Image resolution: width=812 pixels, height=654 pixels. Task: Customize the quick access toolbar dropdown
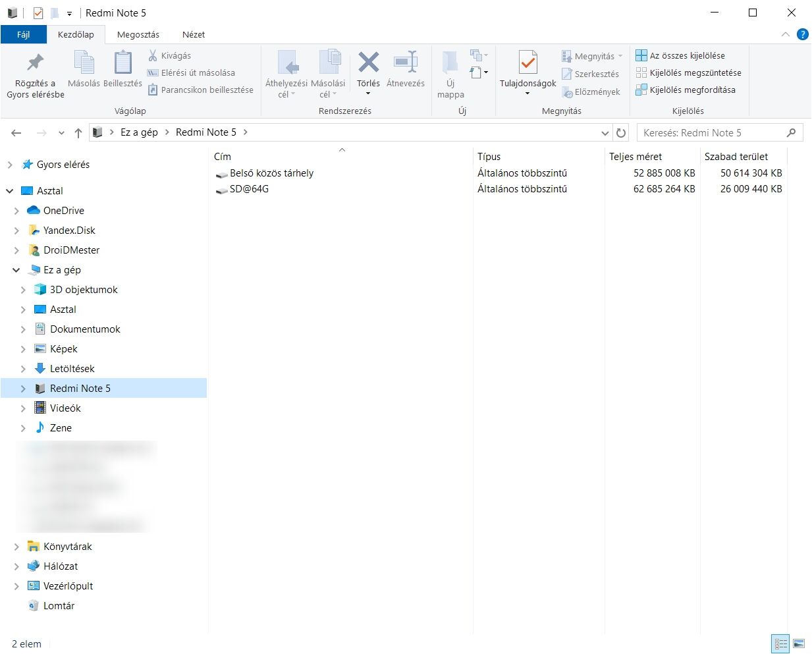[69, 13]
